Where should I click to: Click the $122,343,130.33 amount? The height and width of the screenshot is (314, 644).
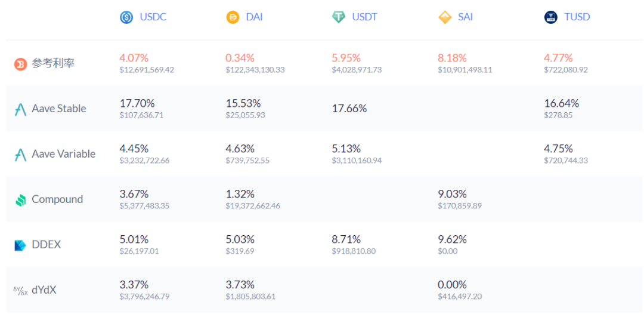(x=255, y=70)
